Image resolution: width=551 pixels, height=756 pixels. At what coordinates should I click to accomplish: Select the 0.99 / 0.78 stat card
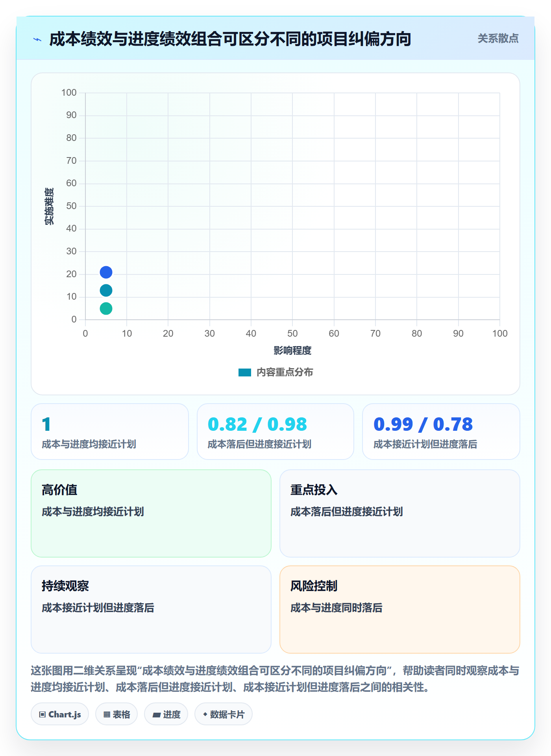(x=441, y=432)
